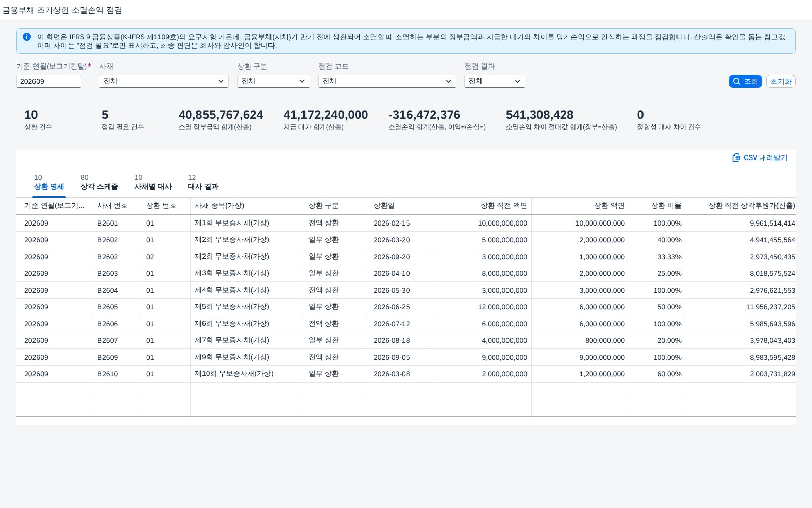
Task: Click the 지급 대가 합계 value 41,172,240,000
Action: [326, 115]
